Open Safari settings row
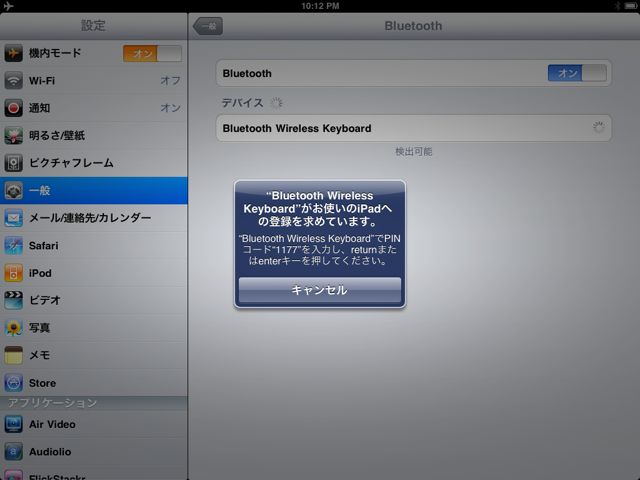The height and width of the screenshot is (480, 640). point(93,246)
